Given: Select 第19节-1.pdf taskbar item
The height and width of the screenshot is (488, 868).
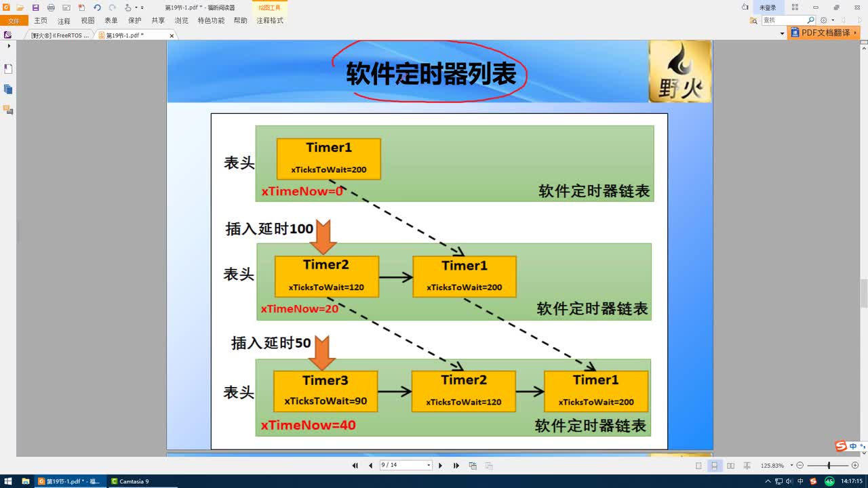Looking at the screenshot, I should (71, 481).
